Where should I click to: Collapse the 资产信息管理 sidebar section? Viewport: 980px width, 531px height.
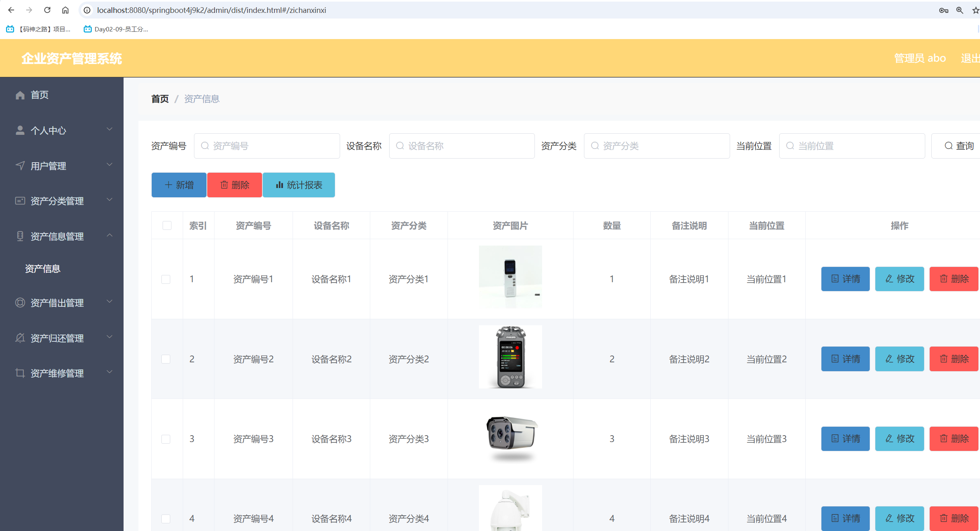click(109, 236)
